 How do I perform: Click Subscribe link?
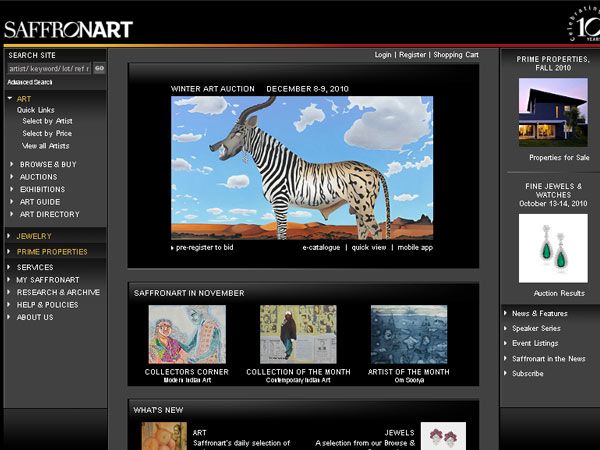(528, 373)
